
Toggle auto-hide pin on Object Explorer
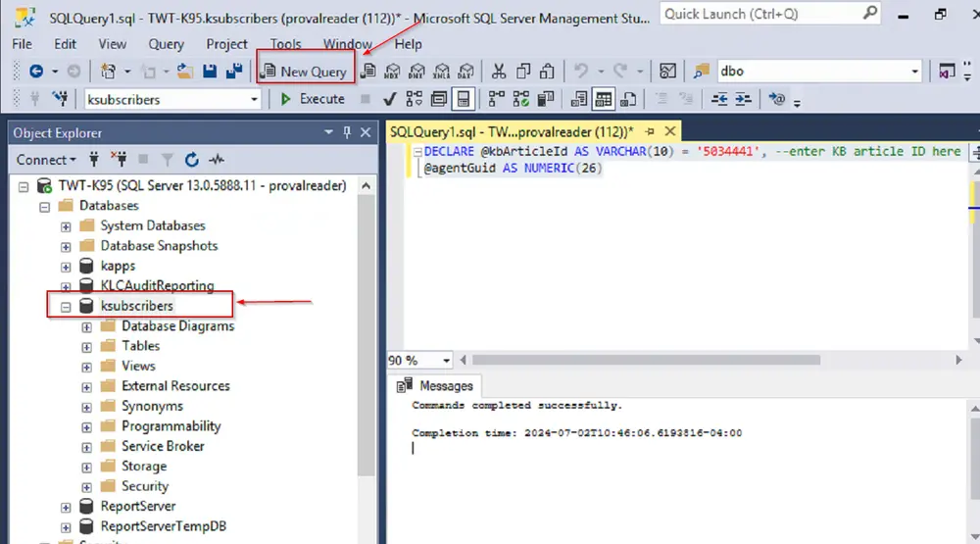(347, 132)
